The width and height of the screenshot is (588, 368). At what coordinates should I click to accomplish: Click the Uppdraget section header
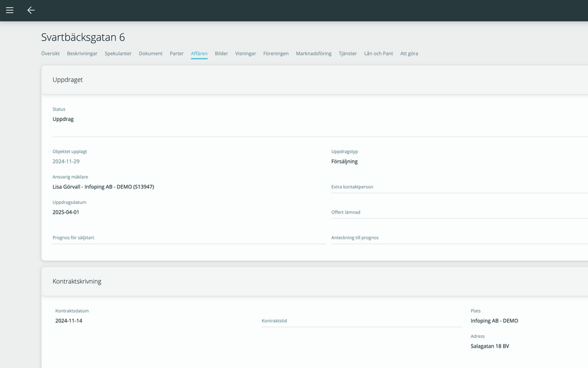click(315, 80)
